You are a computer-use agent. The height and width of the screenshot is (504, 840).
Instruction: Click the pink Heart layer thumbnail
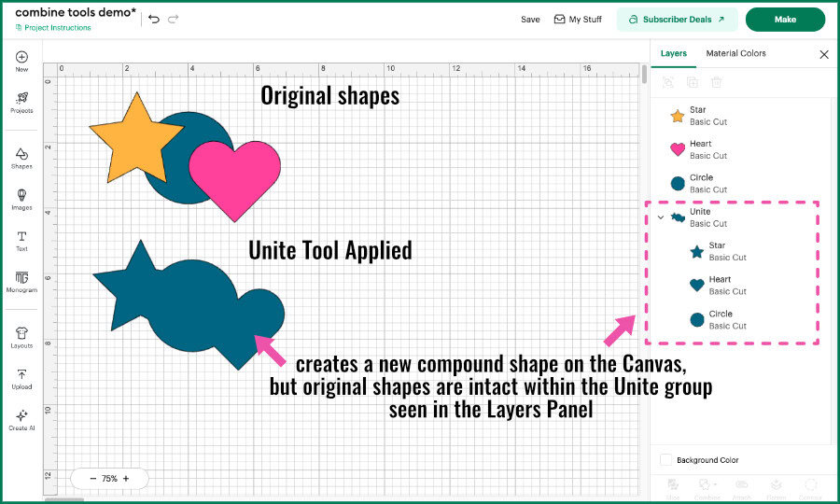[x=678, y=149]
